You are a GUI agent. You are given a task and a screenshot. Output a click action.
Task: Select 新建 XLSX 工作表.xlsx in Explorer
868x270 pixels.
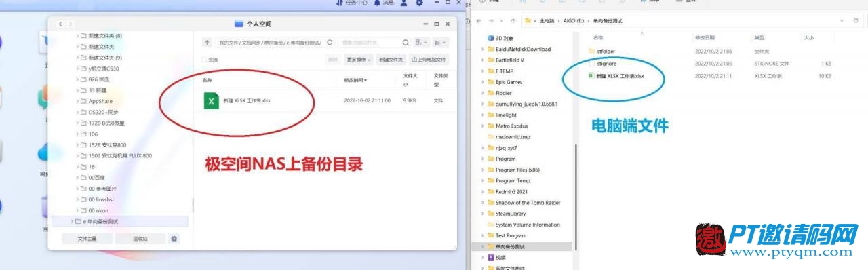tap(619, 76)
